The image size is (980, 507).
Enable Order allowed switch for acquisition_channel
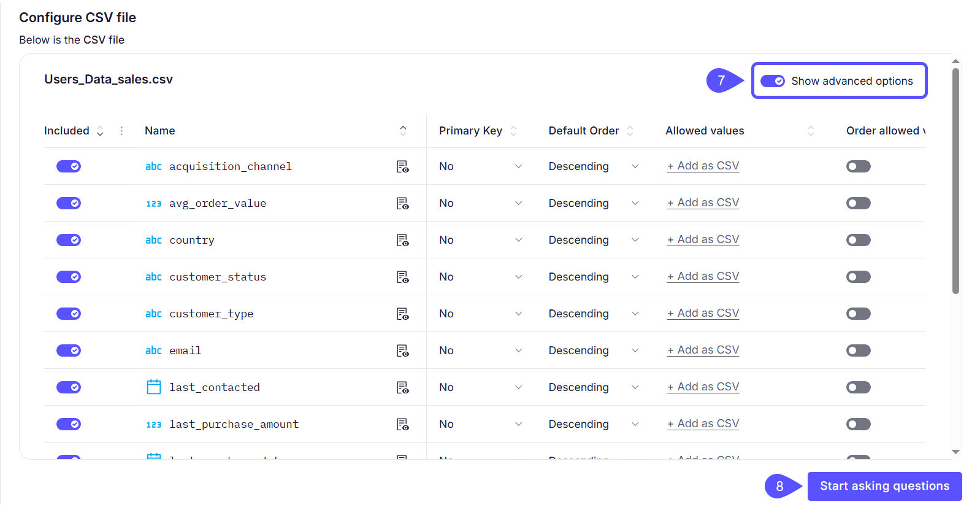point(859,166)
